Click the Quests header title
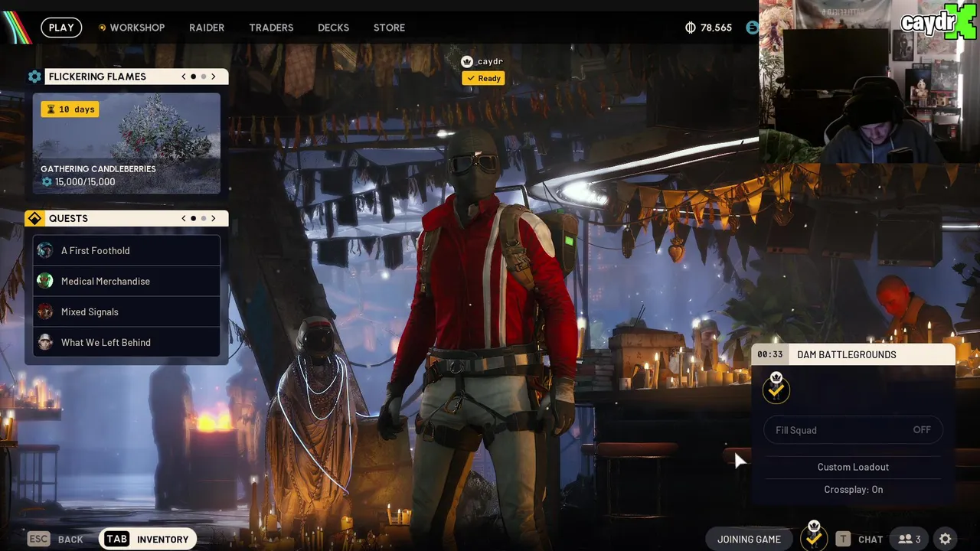 (68, 218)
